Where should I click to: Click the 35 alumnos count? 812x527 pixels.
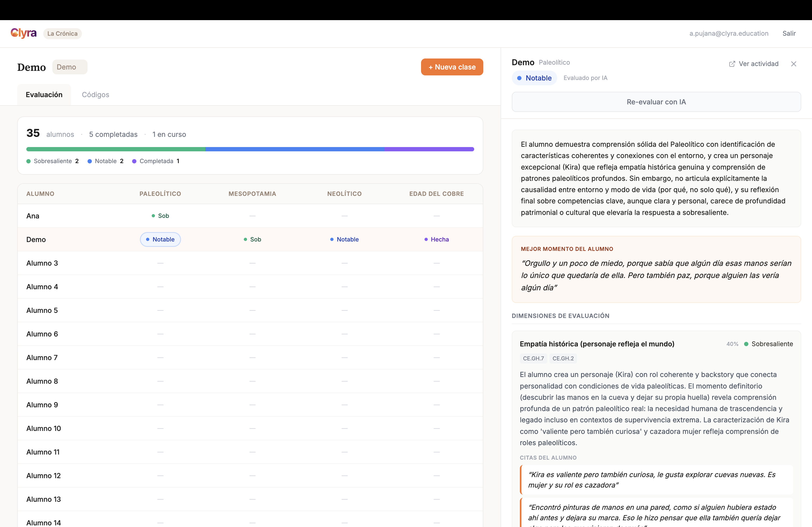pos(50,133)
